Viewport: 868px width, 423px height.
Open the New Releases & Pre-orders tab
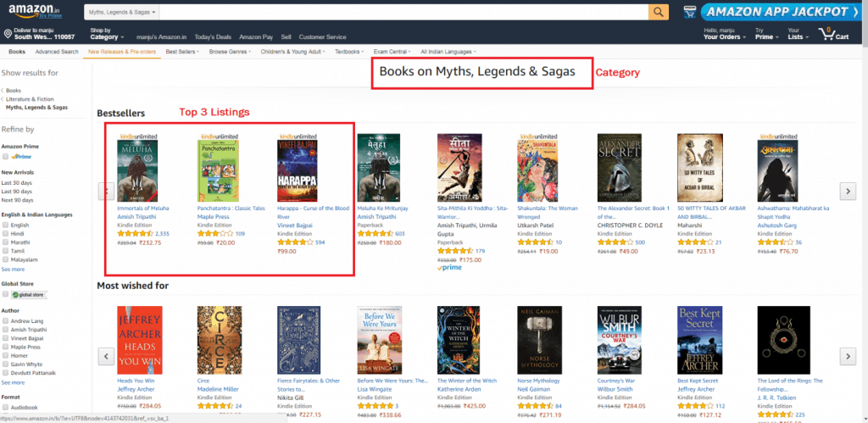point(122,52)
